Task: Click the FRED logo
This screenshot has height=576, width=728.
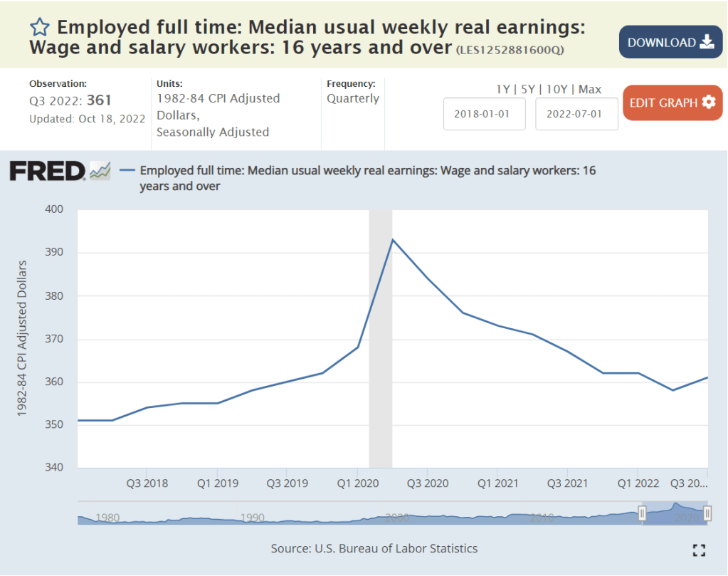Action: 47,171
